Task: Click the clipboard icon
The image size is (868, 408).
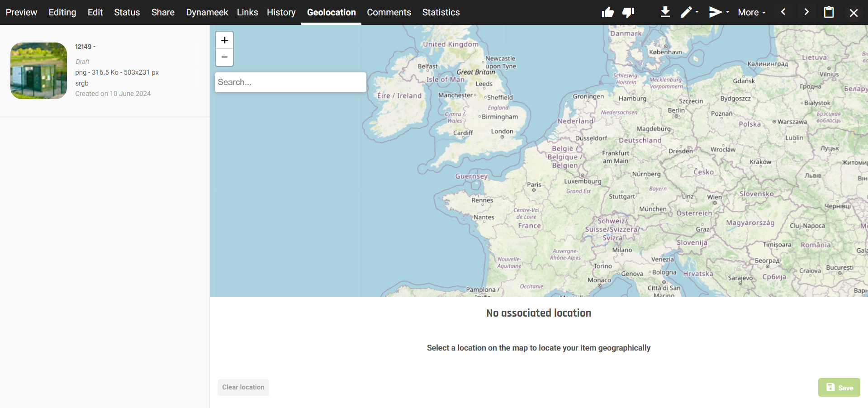Action: pyautogui.click(x=829, y=12)
